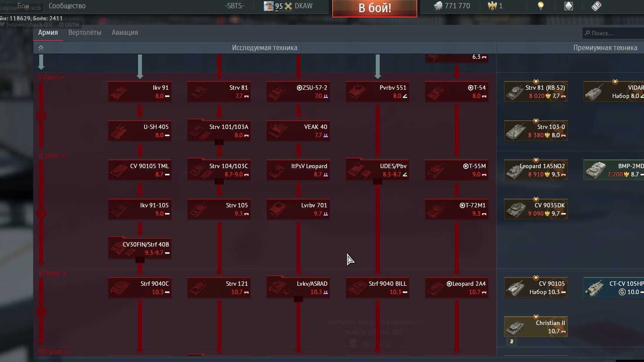
Task: Select the T-72M1 vehicle card
Action: coord(457,210)
